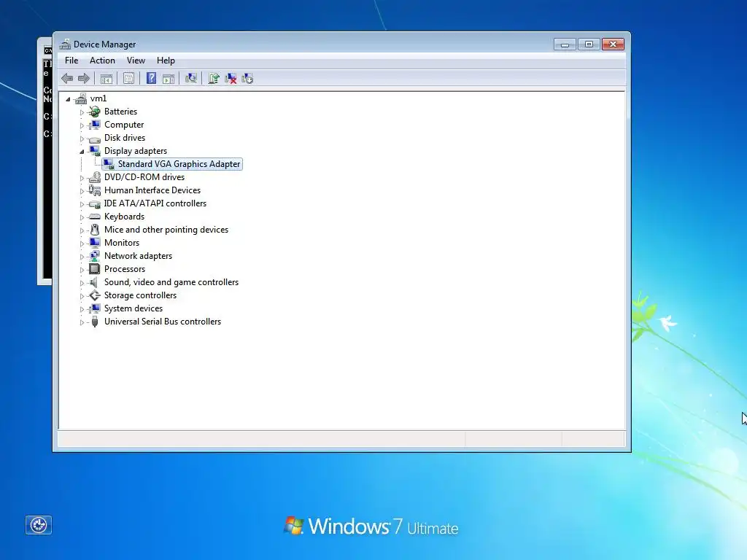Click the USB controllers category icon
The image size is (747, 560).
[x=95, y=322]
